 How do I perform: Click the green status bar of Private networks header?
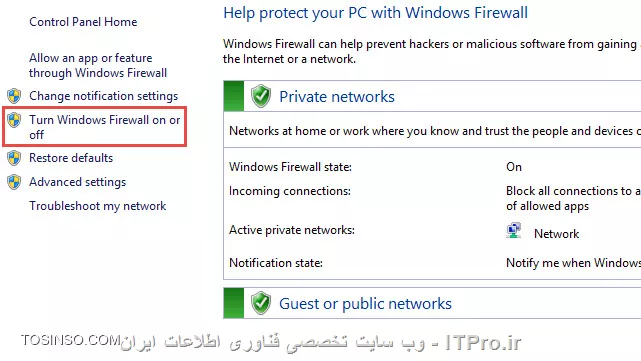234,96
